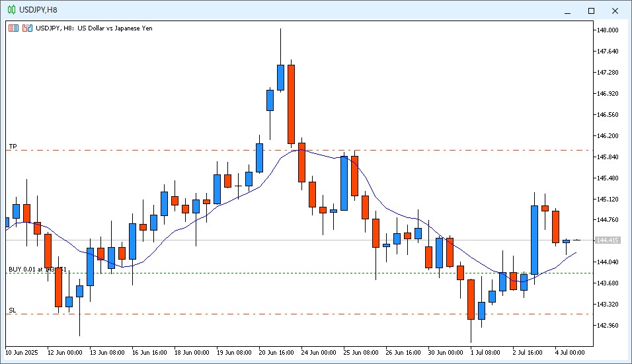632x364 pixels.
Task: Click the chart description US Dollar vs Japanese Yen
Action: (115, 28)
